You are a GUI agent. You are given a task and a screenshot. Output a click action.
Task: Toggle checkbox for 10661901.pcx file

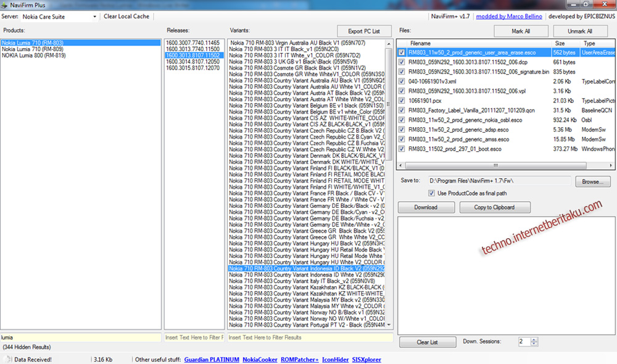[x=402, y=101]
